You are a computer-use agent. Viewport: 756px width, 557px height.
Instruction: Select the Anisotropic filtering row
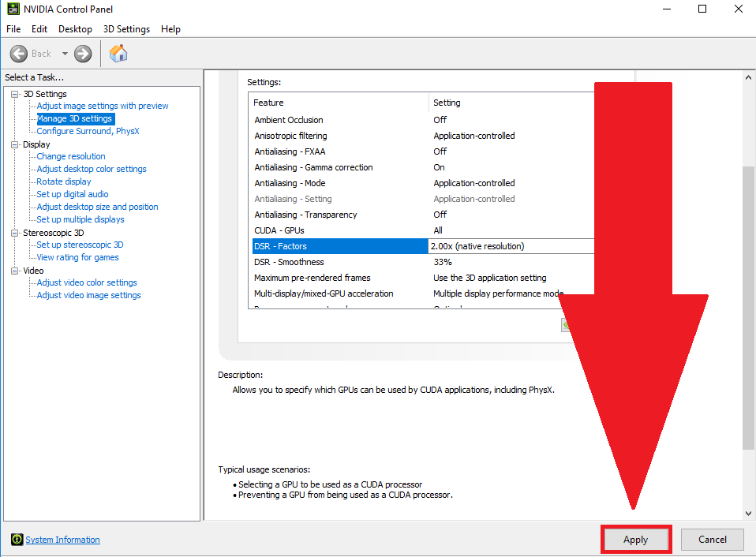tap(423, 136)
